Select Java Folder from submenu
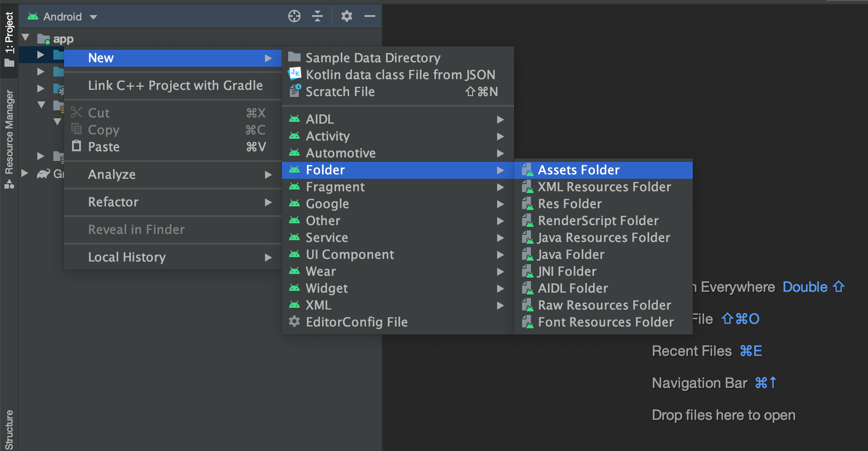The image size is (868, 451). [x=603, y=254]
